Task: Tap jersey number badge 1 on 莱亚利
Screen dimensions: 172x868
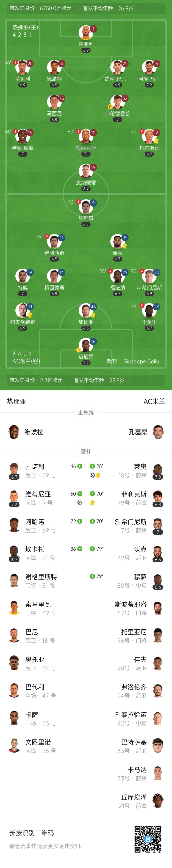Action: pyautogui.click(x=93, y=29)
